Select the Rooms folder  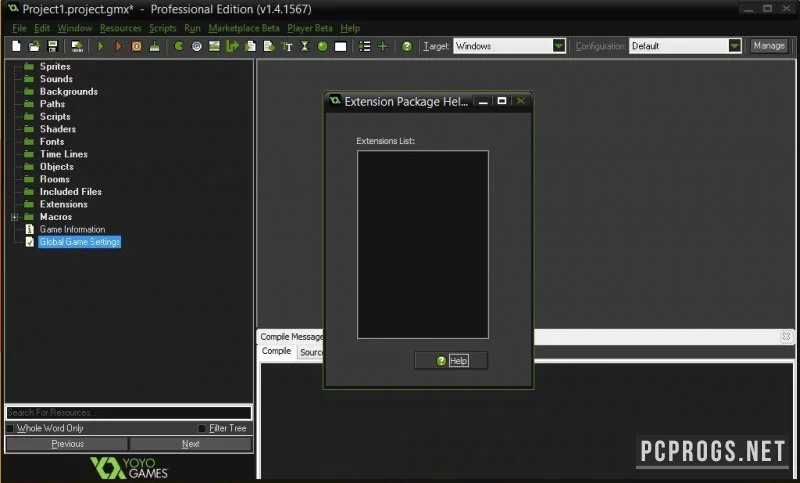pyautogui.click(x=55, y=180)
